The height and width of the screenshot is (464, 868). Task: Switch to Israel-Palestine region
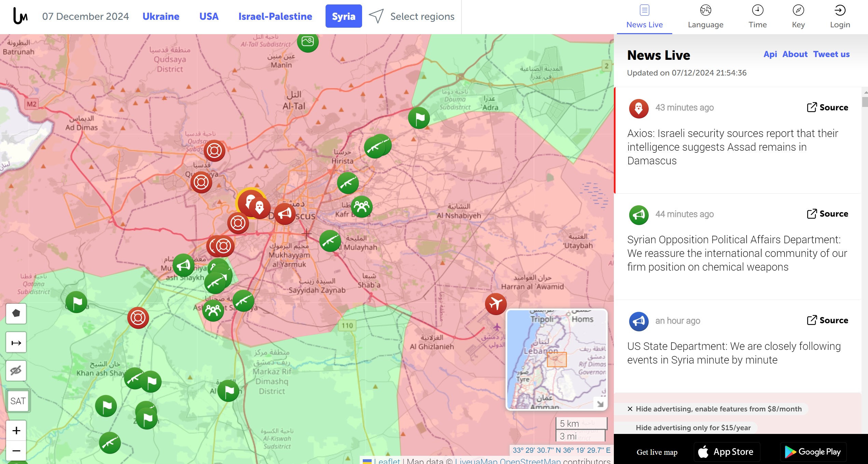tap(275, 16)
